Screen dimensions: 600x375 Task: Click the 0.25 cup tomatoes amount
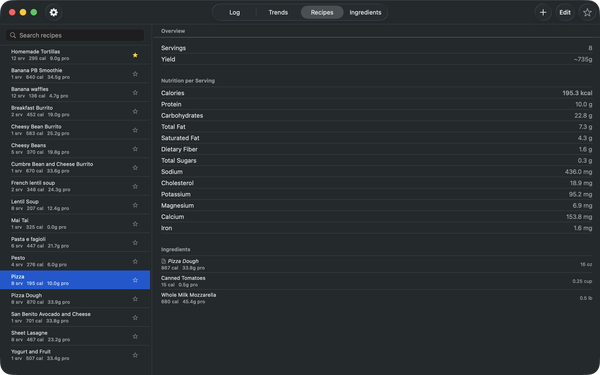tap(582, 281)
